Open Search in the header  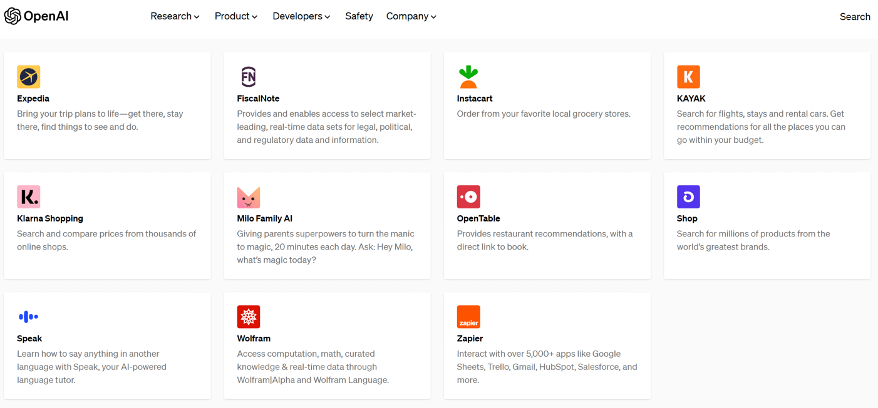tap(854, 17)
